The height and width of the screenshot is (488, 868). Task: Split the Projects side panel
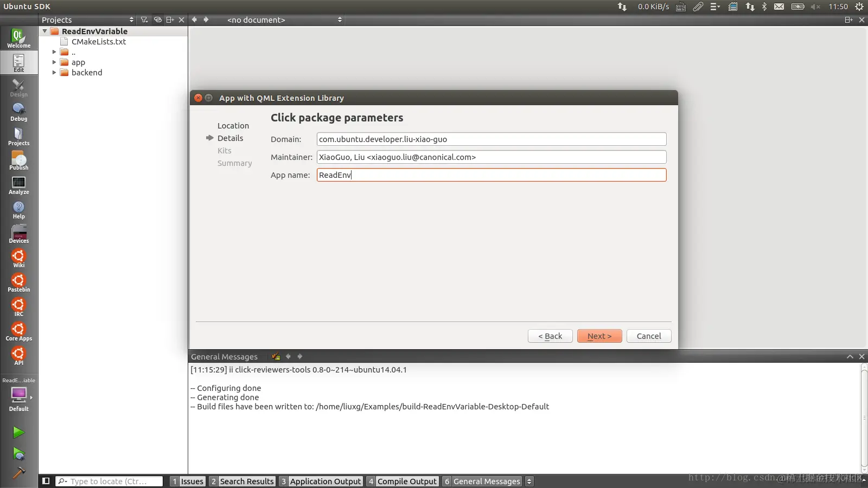pos(170,20)
